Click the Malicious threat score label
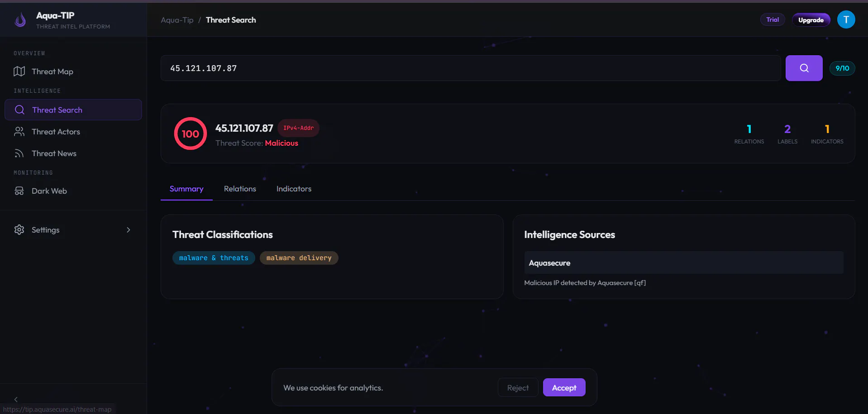 (x=281, y=143)
